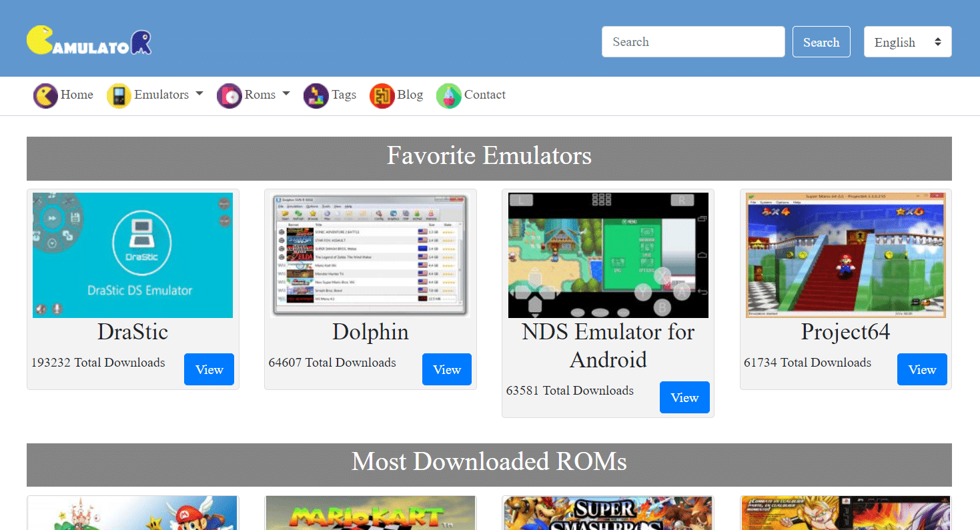Image resolution: width=980 pixels, height=530 pixels.
Task: Open the Tags page
Action: click(344, 95)
